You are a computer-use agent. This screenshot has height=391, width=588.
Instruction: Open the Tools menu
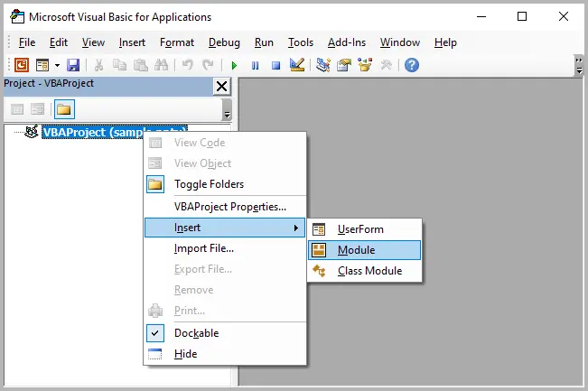point(301,42)
